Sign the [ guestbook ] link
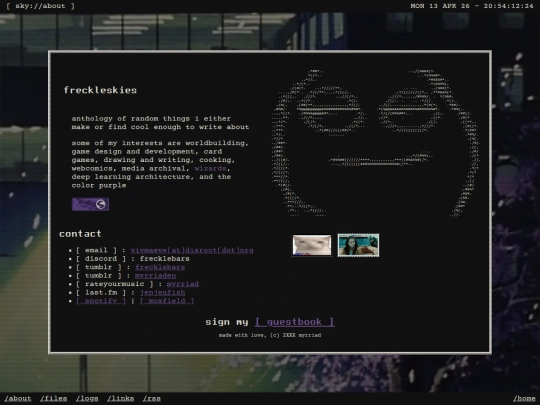The image size is (540, 405). [294, 322]
